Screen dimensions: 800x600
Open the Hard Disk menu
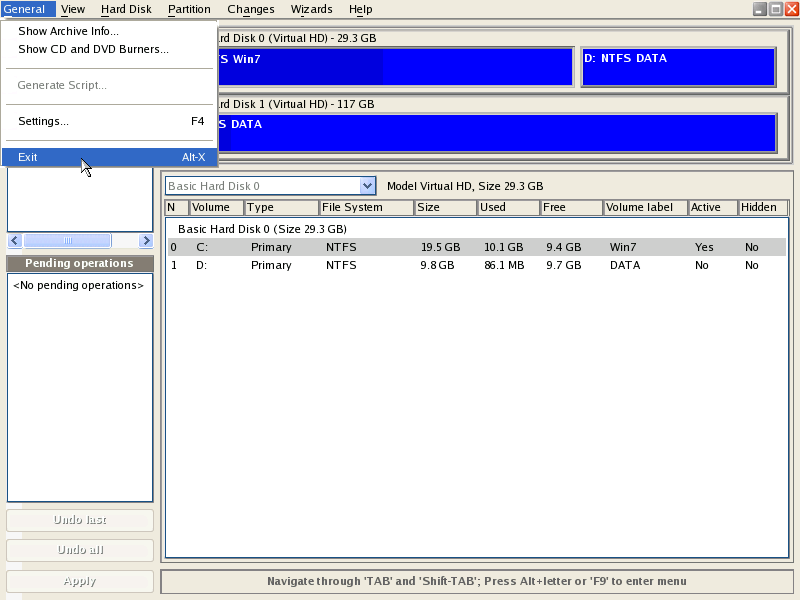click(126, 9)
